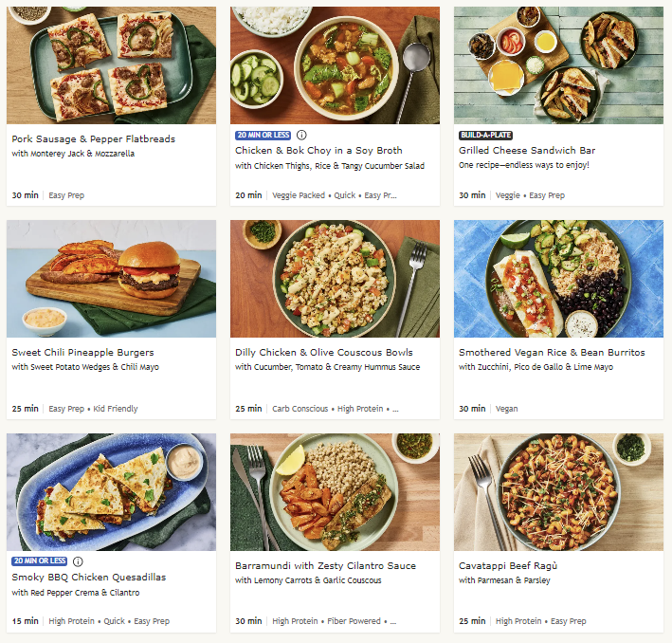Image resolution: width=672 pixels, height=643 pixels.
Task: Click info icon on Chicken & Bok Choy card
Action: tap(301, 135)
